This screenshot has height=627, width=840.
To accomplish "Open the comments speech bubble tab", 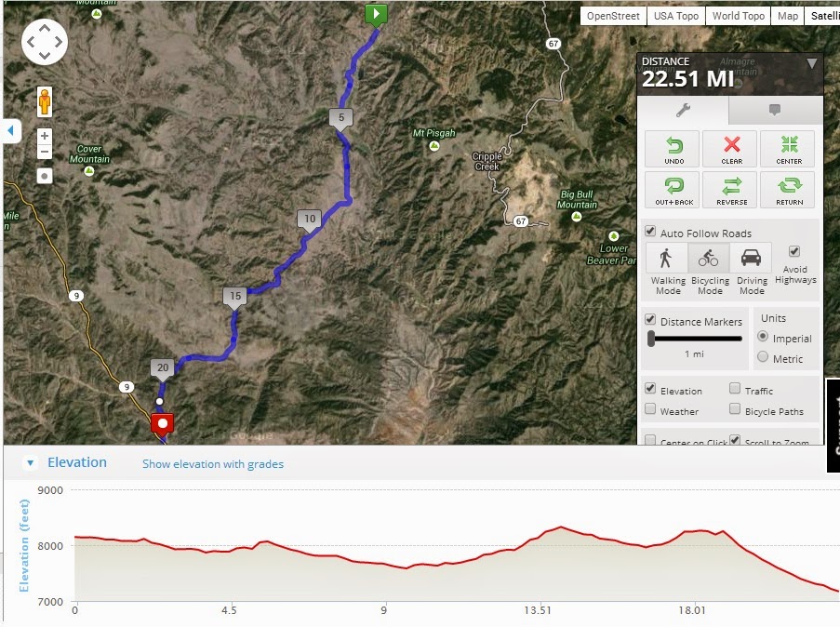I will (774, 110).
